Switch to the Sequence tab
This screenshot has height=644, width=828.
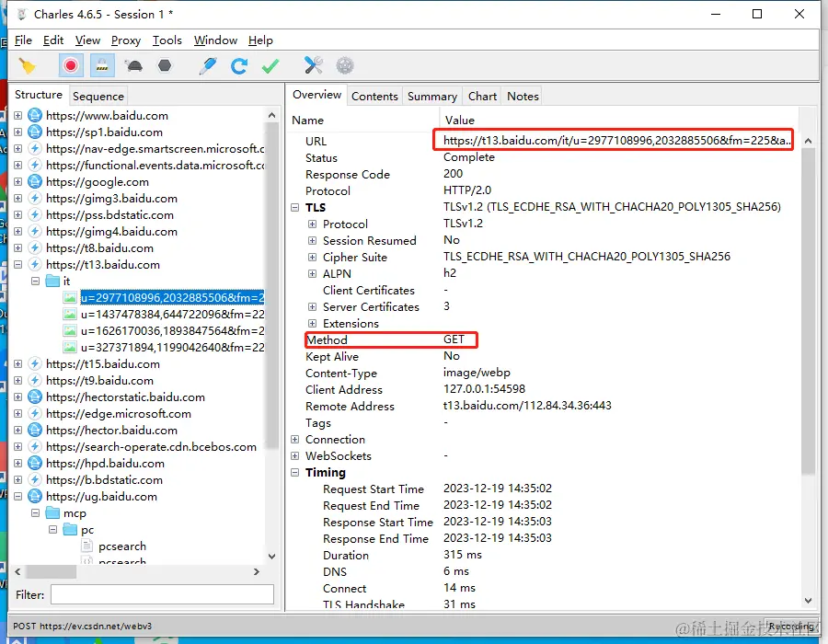click(x=98, y=96)
